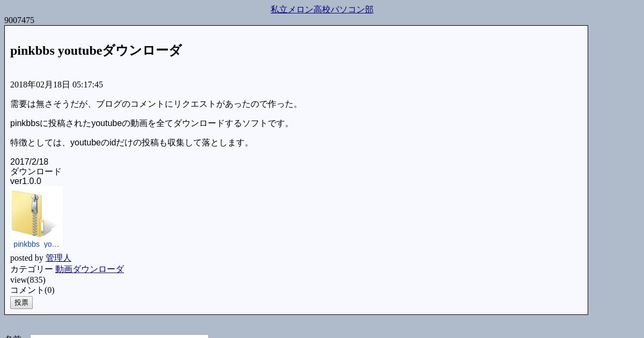Open the truncated 'pinkbbs yo…' file name link
The height and width of the screenshot is (338, 644).
click(x=36, y=244)
